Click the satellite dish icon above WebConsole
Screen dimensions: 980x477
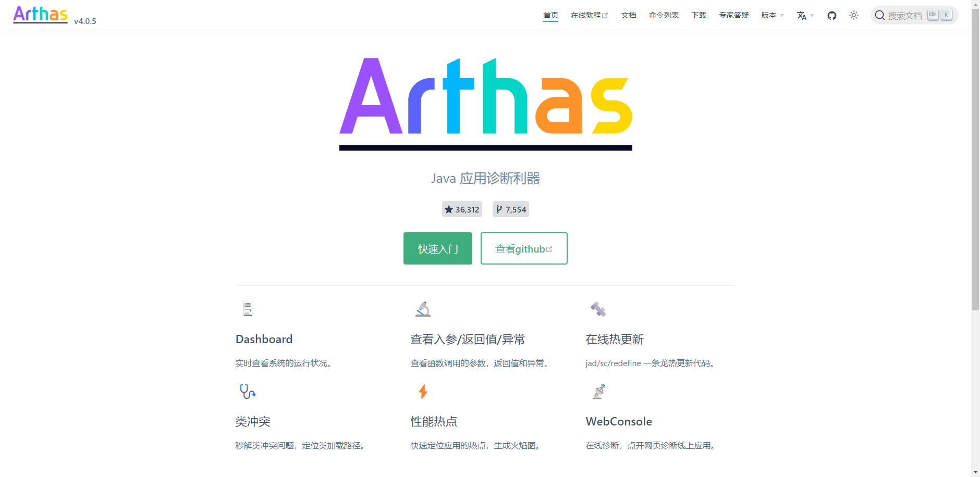[x=599, y=391]
